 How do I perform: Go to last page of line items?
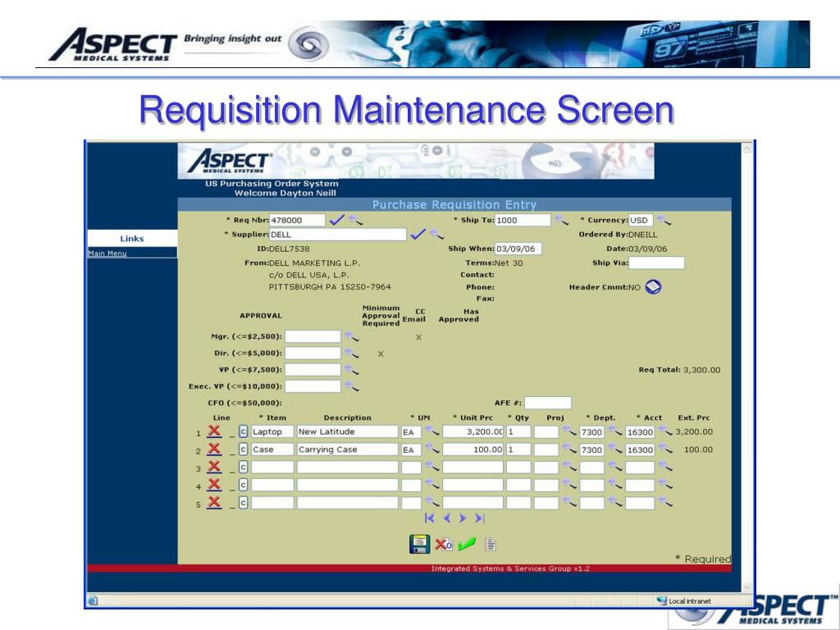point(480,518)
